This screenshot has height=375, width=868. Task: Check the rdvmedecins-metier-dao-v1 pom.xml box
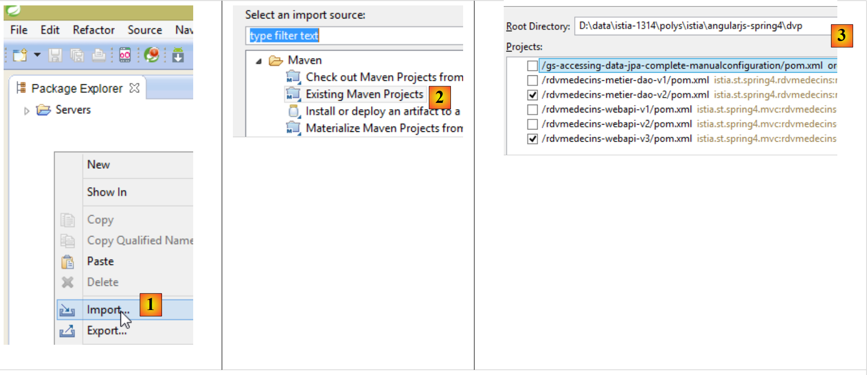[x=533, y=80]
